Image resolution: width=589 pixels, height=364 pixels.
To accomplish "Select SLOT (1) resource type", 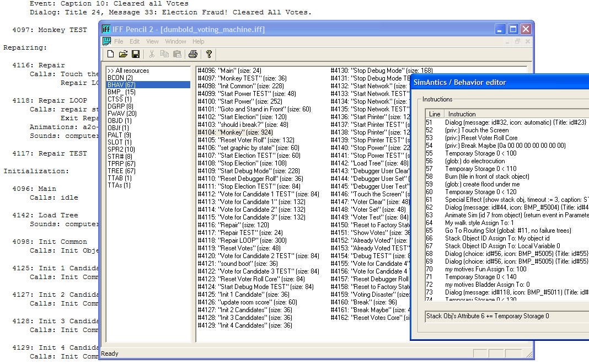I will pyautogui.click(x=120, y=142).
